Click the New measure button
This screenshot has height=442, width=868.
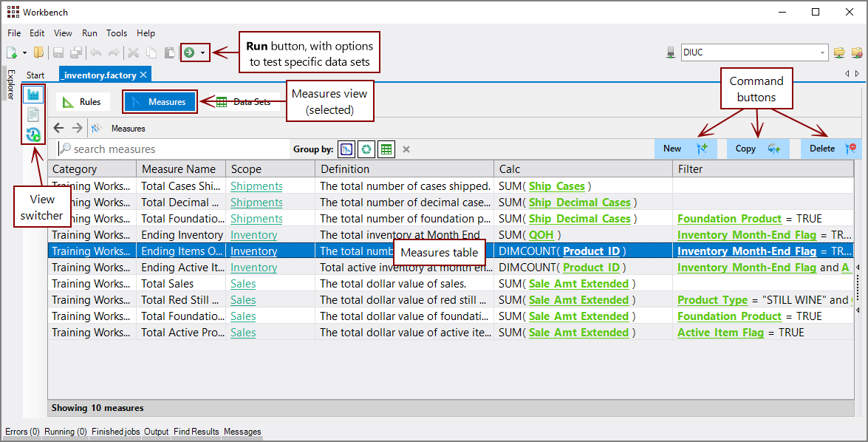click(686, 149)
